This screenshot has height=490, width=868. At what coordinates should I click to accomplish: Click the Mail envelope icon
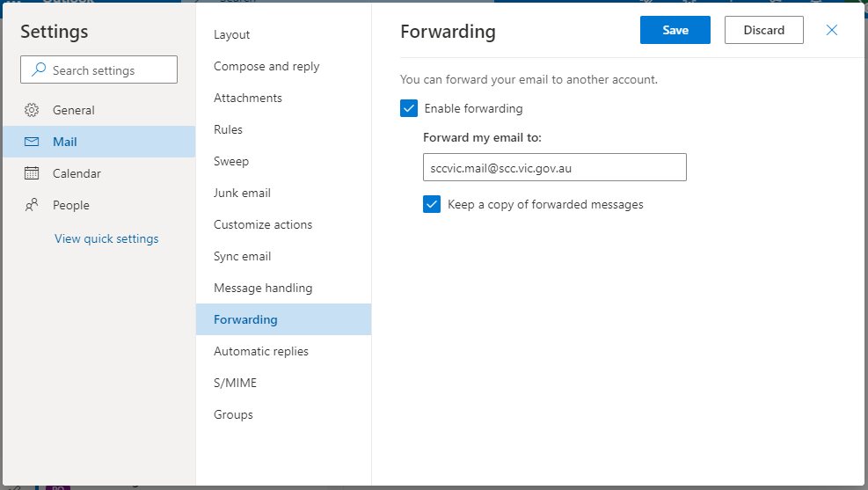[32, 142]
